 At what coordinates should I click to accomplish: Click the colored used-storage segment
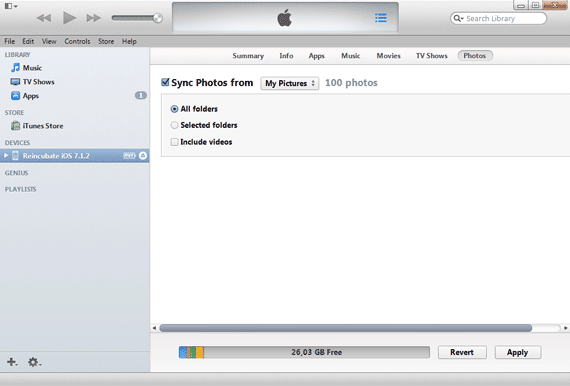(191, 352)
